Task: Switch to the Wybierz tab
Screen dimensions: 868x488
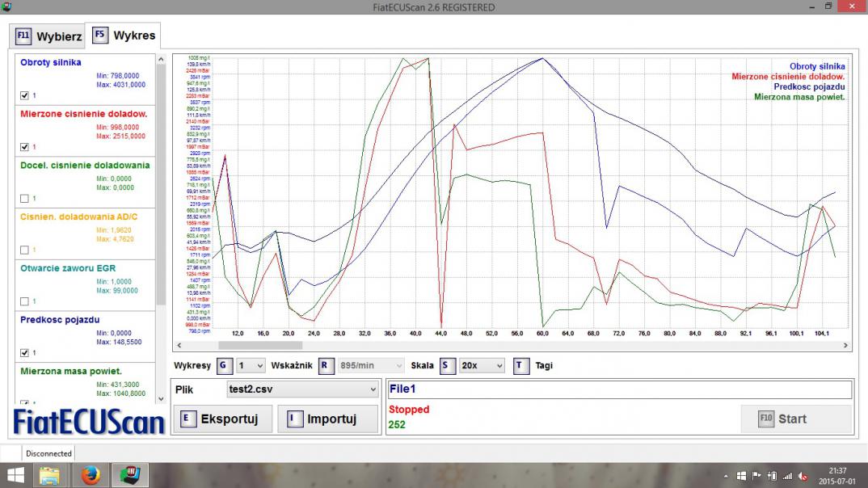Action: point(48,36)
